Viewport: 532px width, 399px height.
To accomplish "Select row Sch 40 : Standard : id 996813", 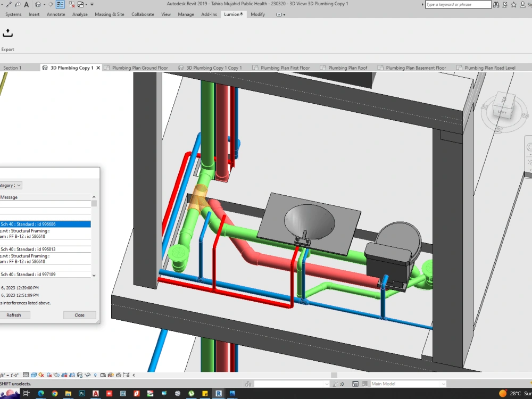I will 45,249.
